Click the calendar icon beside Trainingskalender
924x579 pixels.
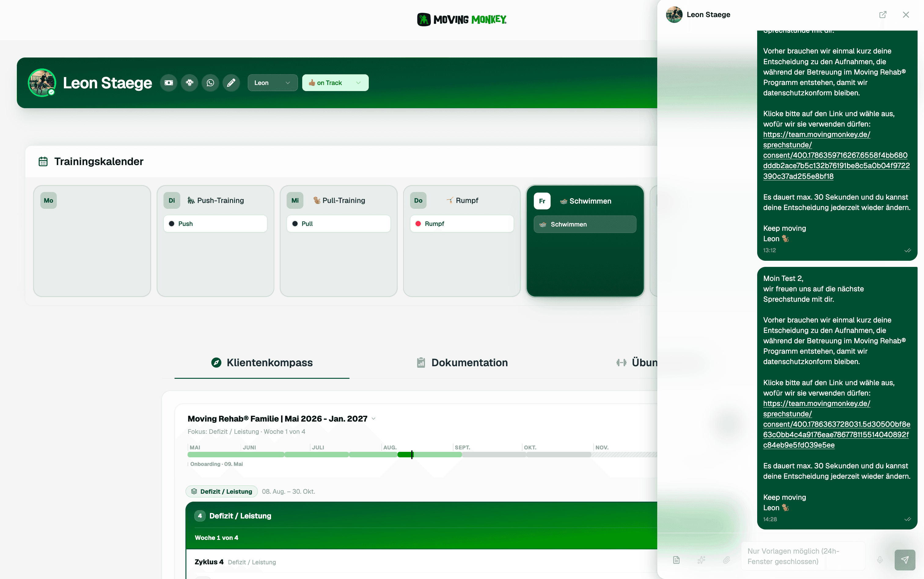[43, 162]
